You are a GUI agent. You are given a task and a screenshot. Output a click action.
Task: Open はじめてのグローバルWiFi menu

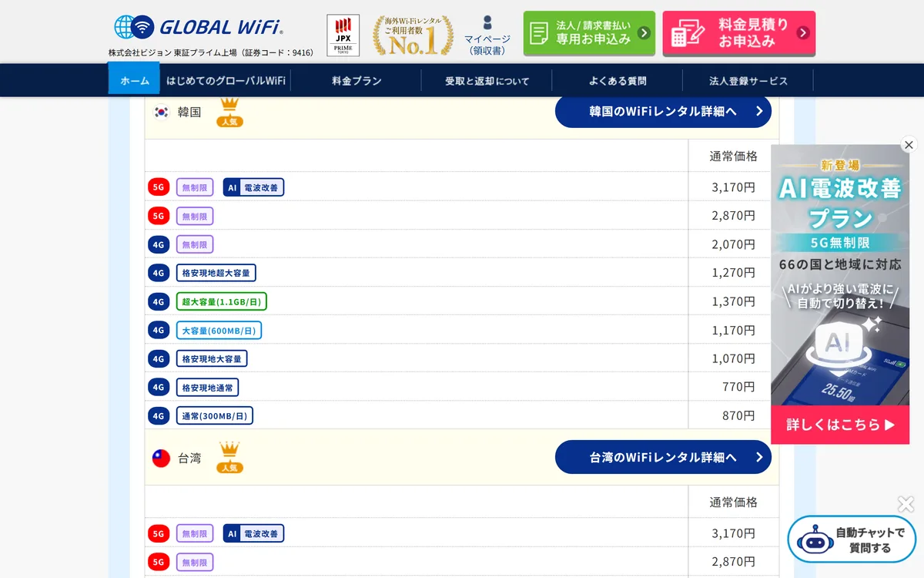coord(226,81)
